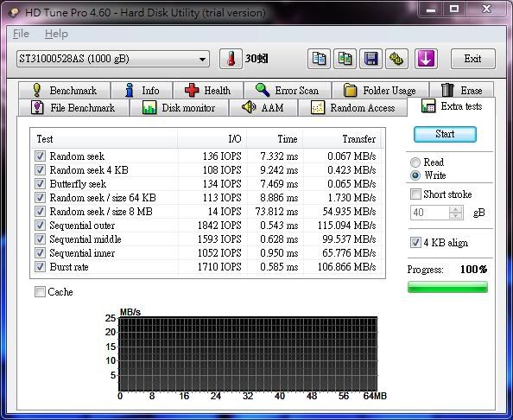Enable the Cache checkbox
Image resolution: width=513 pixels, height=420 pixels.
pyautogui.click(x=40, y=292)
